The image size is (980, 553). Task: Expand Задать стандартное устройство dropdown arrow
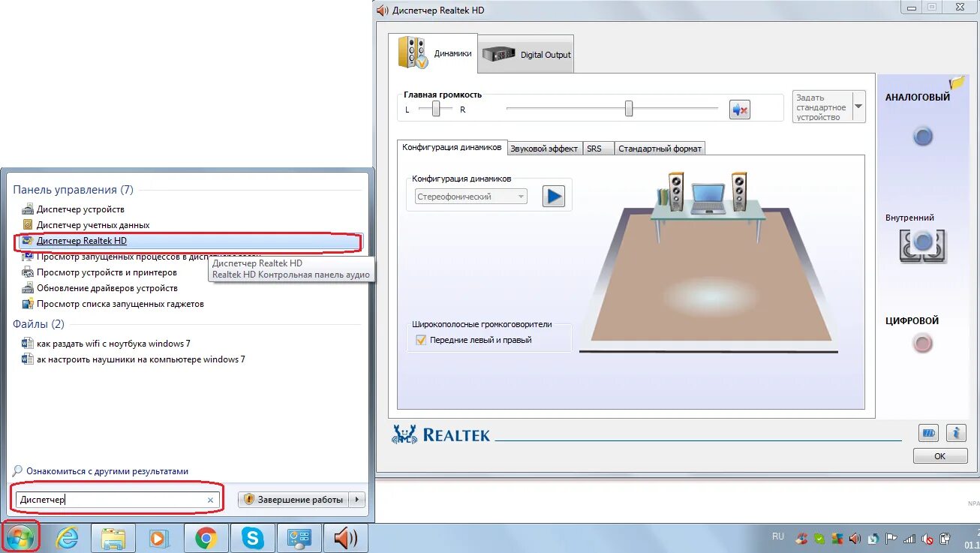pyautogui.click(x=858, y=107)
